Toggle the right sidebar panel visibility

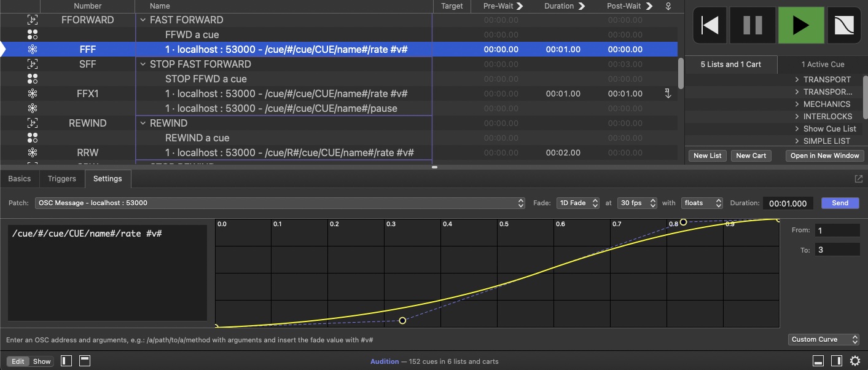pos(836,361)
